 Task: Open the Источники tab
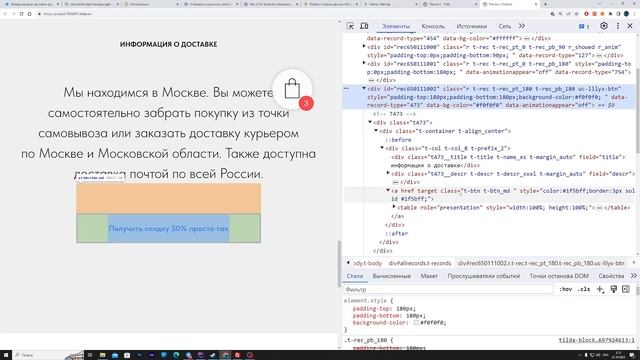pyautogui.click(x=471, y=27)
